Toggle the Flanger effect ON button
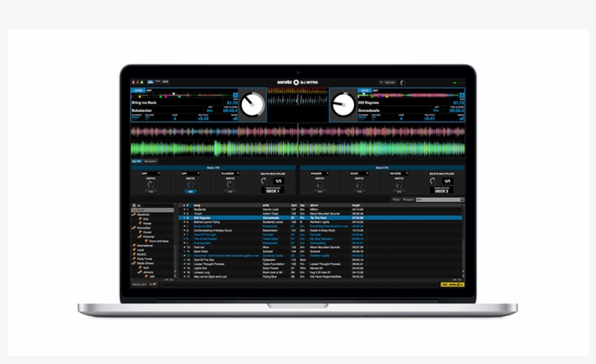596x364 pixels. coord(230,192)
